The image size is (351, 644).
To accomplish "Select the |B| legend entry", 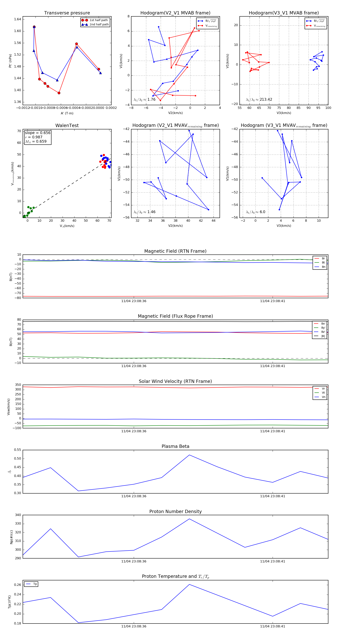I will (320, 336).
